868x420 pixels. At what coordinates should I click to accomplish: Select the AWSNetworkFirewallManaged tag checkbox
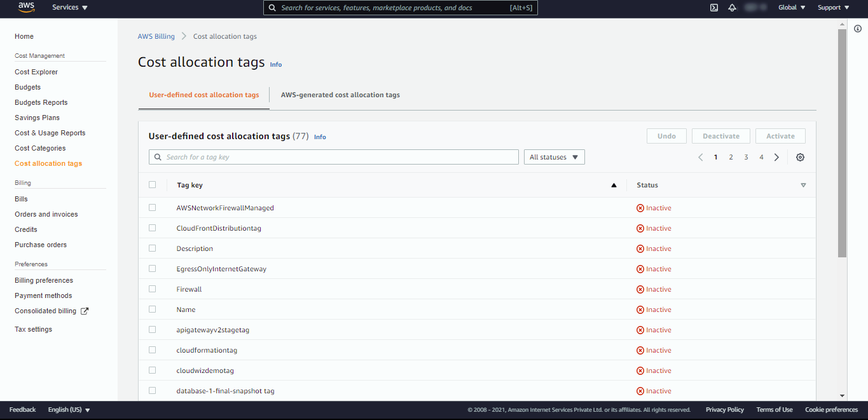[x=152, y=208]
